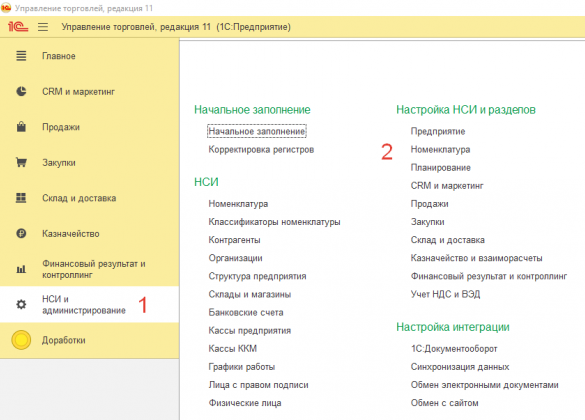Click the Настройка НСИ и разделов heading
585x420 pixels.
(466, 110)
